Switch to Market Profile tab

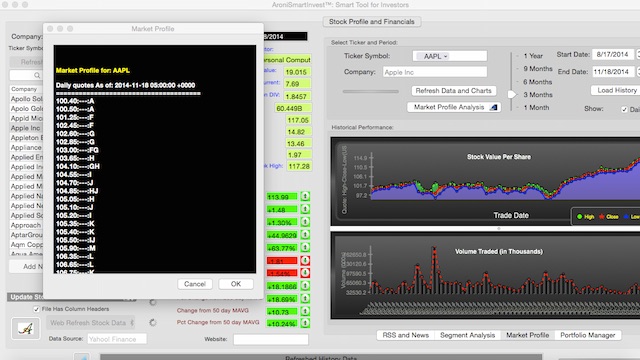(527, 335)
